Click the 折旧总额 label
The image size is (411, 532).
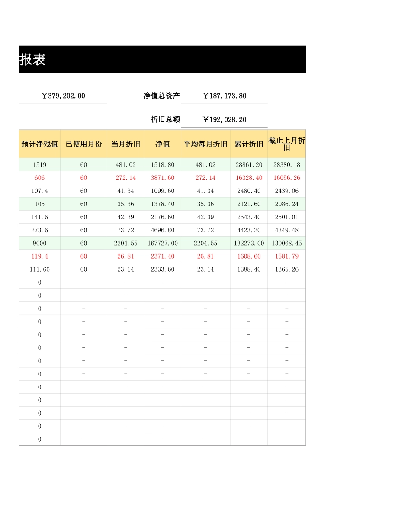click(x=165, y=120)
